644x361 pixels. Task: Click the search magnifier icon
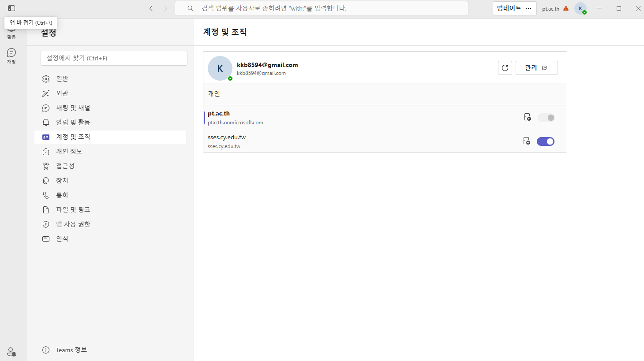[x=191, y=8]
